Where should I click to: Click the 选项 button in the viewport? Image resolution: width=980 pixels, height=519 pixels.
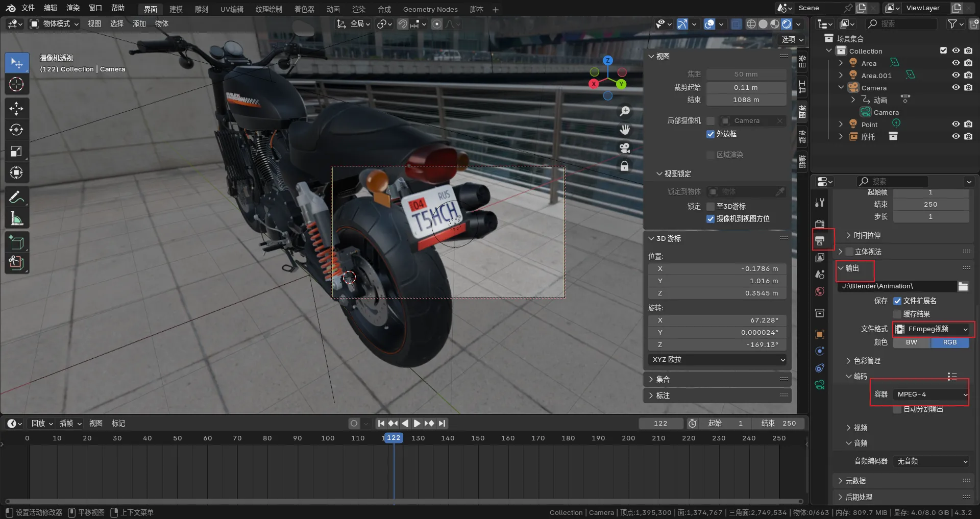(792, 39)
